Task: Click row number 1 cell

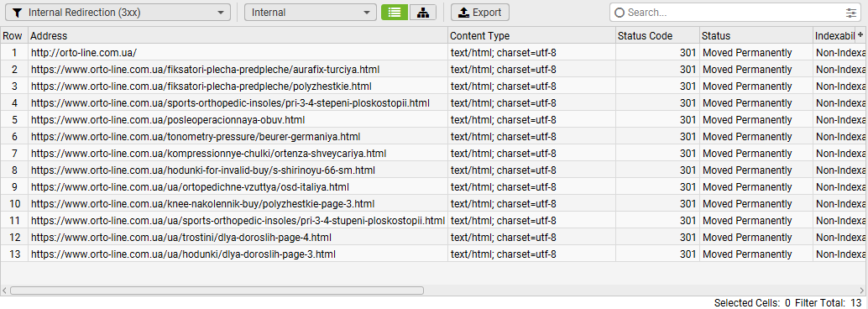Action: (x=13, y=53)
